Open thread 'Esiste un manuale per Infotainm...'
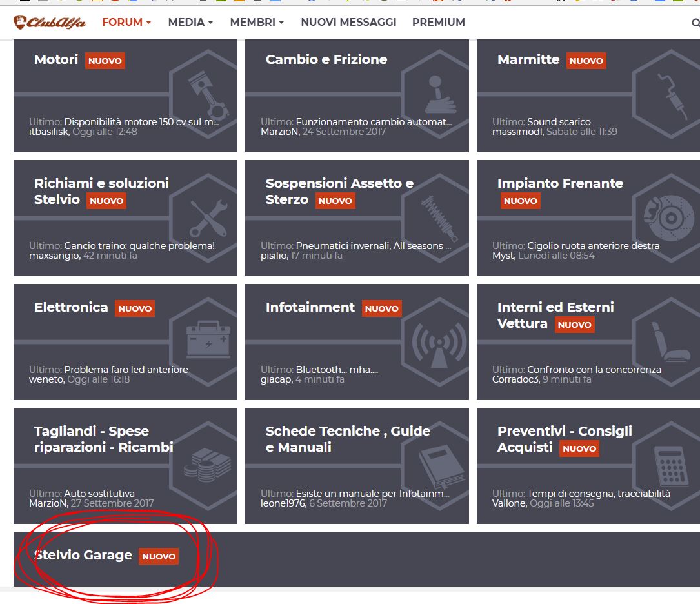Image resolution: width=700 pixels, height=604 pixels. (373, 493)
